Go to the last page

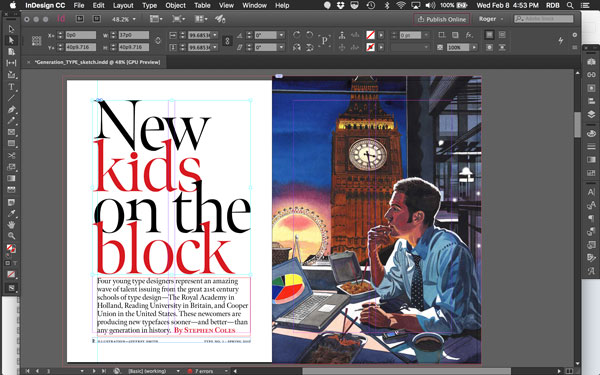click(x=104, y=371)
